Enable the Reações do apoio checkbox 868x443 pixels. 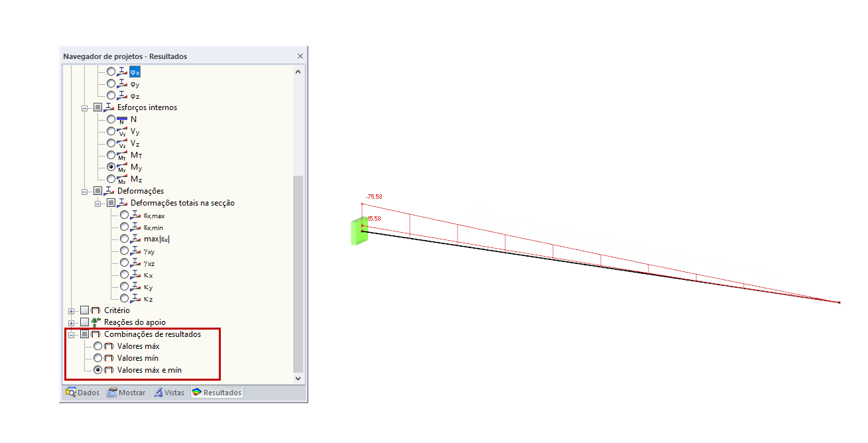point(84,322)
